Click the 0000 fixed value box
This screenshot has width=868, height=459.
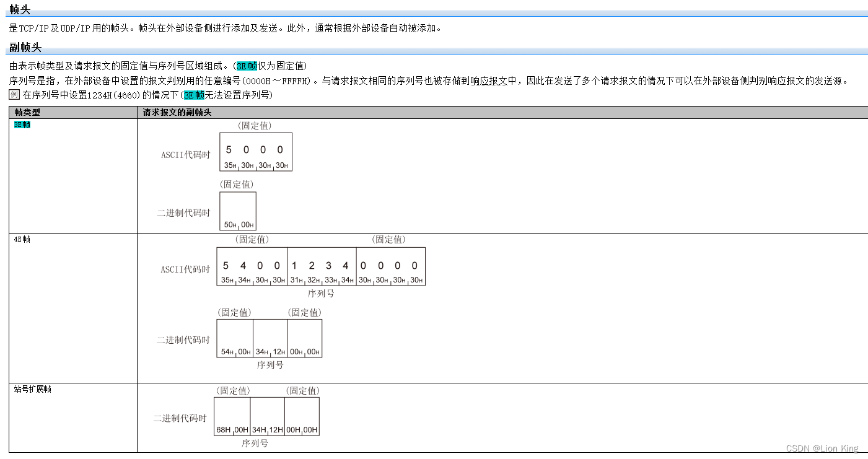point(390,266)
